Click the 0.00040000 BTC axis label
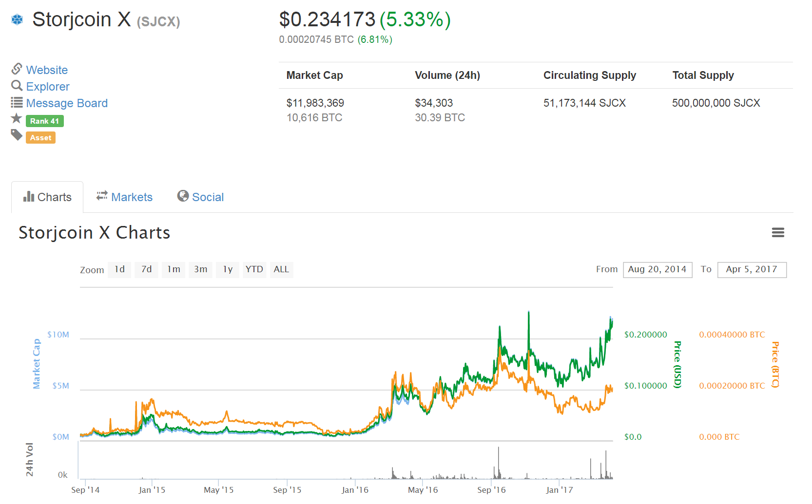The image size is (812, 504). point(732,335)
